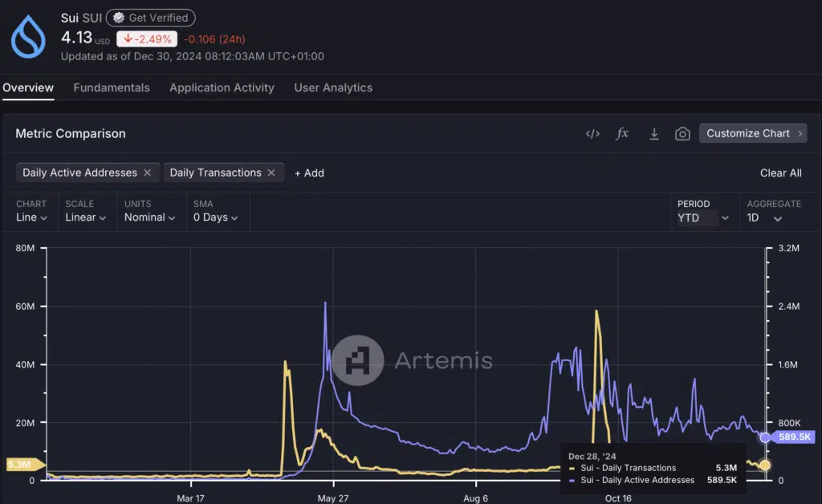Switch to the Fundamentals tab

pos(112,87)
